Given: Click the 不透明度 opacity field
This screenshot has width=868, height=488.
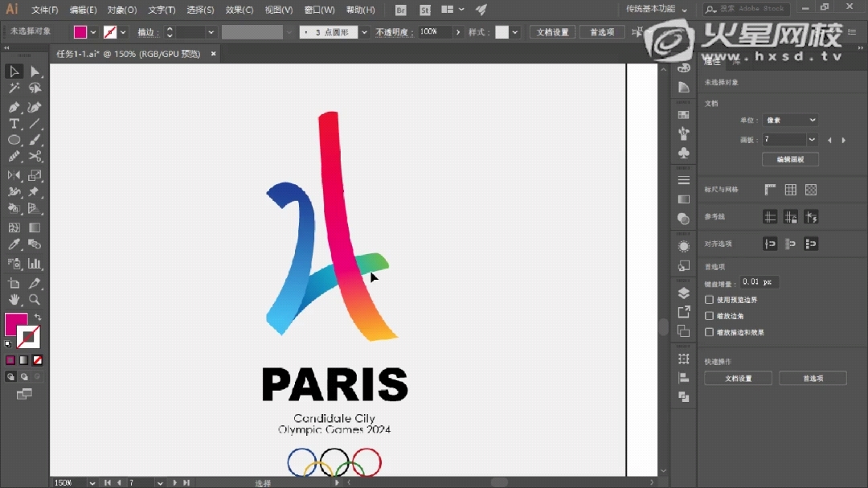Looking at the screenshot, I should point(435,32).
